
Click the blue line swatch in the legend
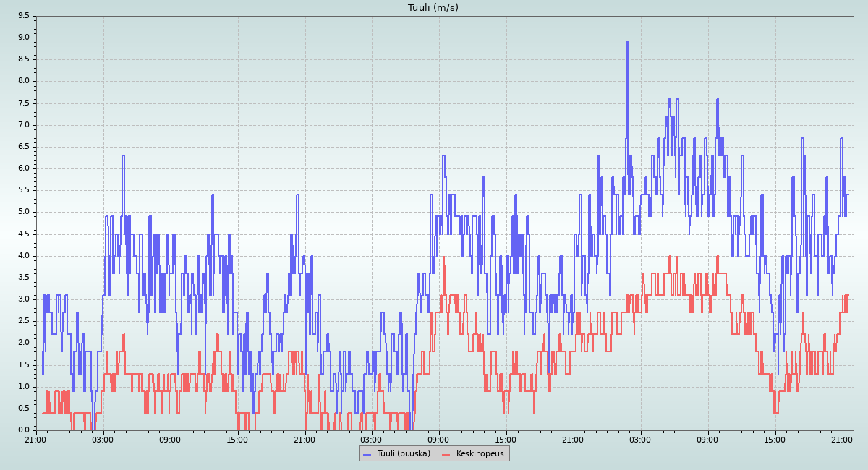click(x=367, y=454)
